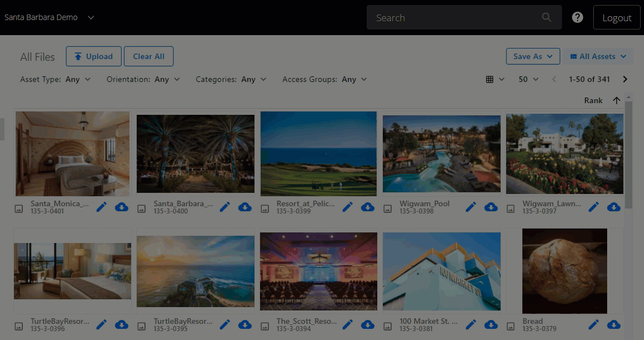The width and height of the screenshot is (644, 340).
Task: Click the search magnifier icon
Action: point(547,17)
